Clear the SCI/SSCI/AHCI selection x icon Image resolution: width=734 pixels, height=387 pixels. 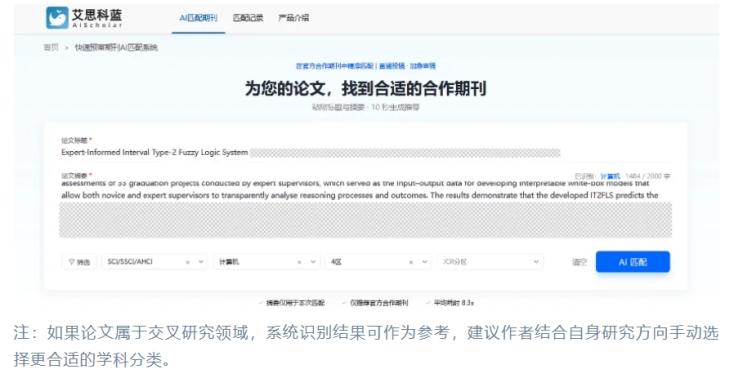[188, 262]
